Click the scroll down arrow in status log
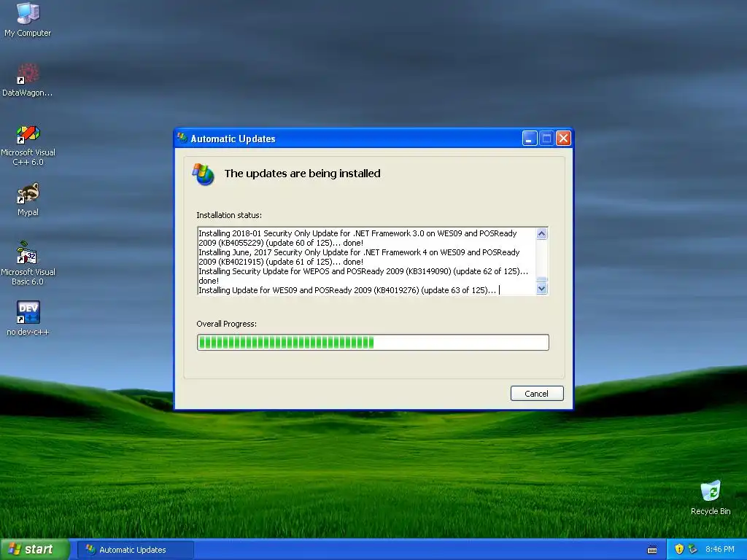The image size is (747, 560). tap(542, 289)
